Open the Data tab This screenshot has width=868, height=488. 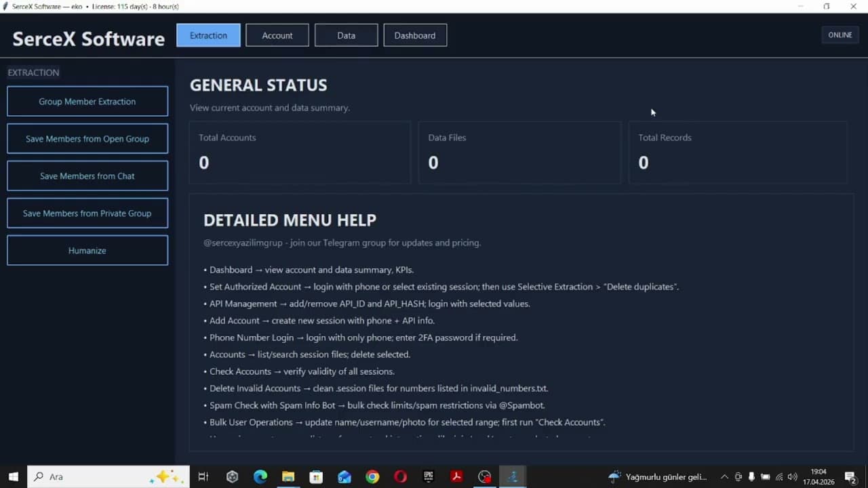click(346, 35)
